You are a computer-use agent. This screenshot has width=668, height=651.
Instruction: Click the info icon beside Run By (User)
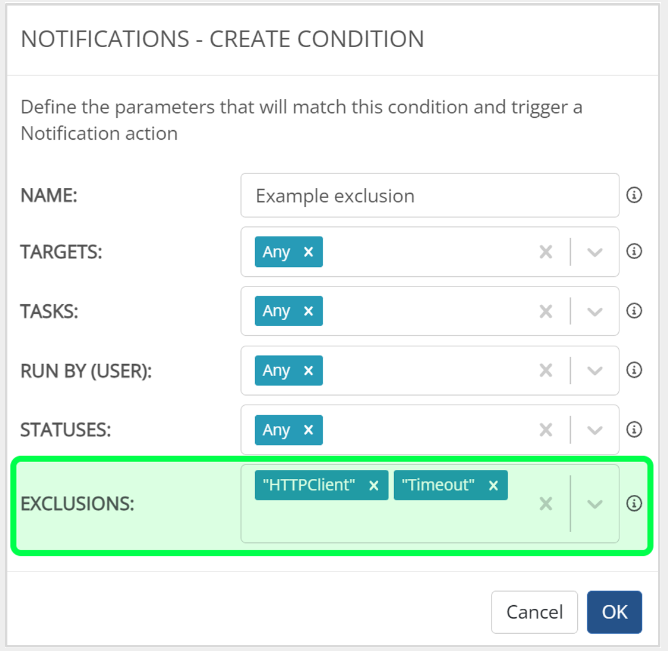633,370
